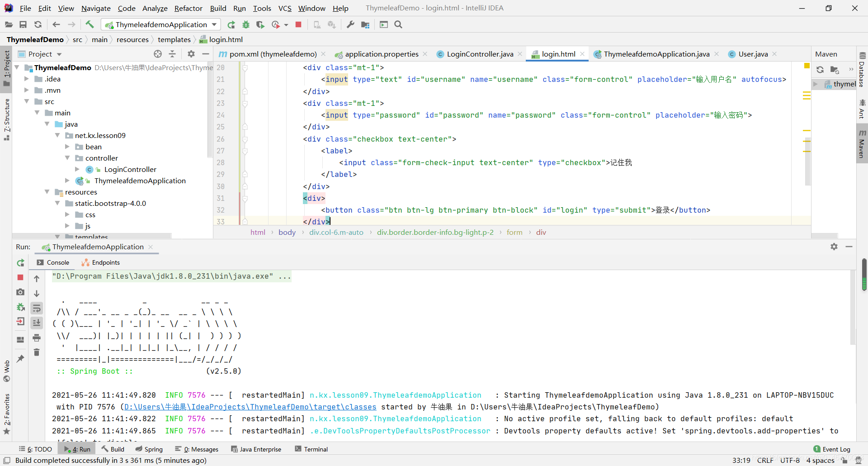Image resolution: width=868 pixels, height=466 pixels.
Task: Open the VCS menu
Action: click(x=285, y=8)
